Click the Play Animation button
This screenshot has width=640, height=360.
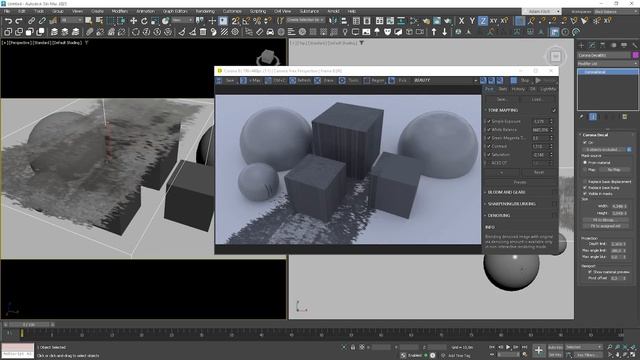coord(508,347)
